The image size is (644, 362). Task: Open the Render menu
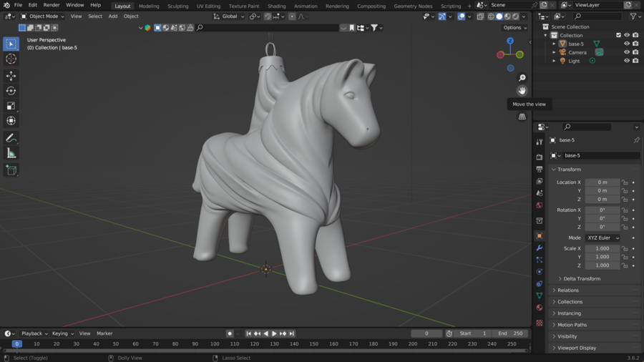52,5
